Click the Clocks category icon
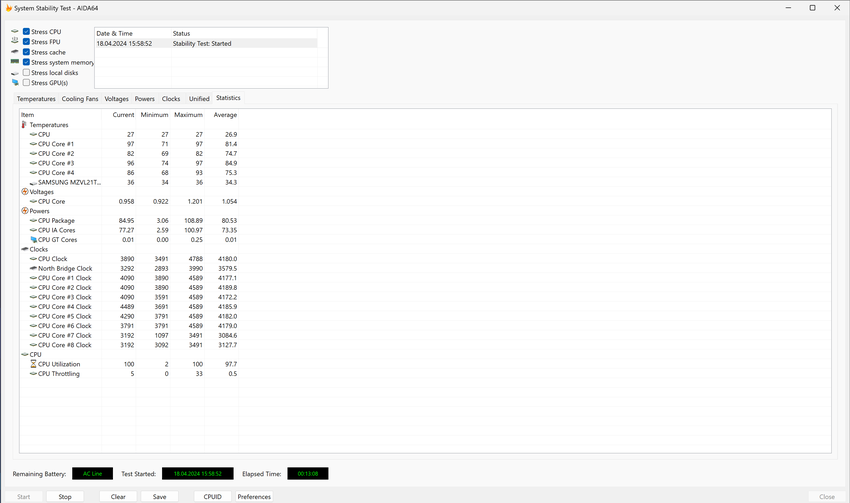This screenshot has width=850, height=503. pyautogui.click(x=25, y=250)
